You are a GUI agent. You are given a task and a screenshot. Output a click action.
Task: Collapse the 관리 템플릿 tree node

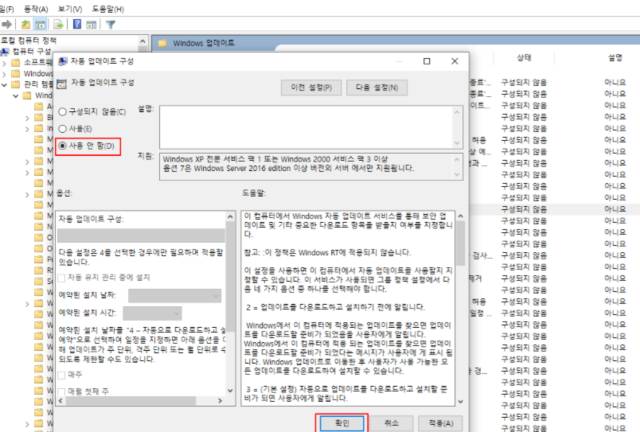tap(6, 84)
